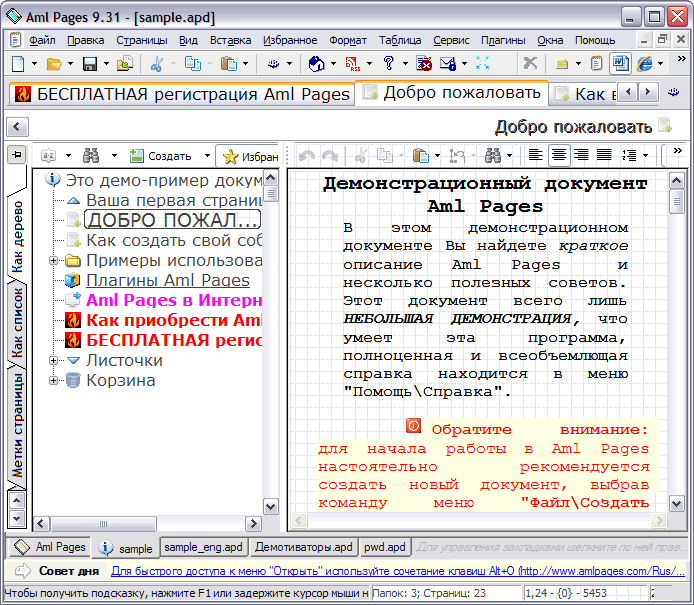Viewport: 694px width, 605px height.
Task: Select Плагины Aml Pages tree item
Action: pyautogui.click(x=168, y=281)
